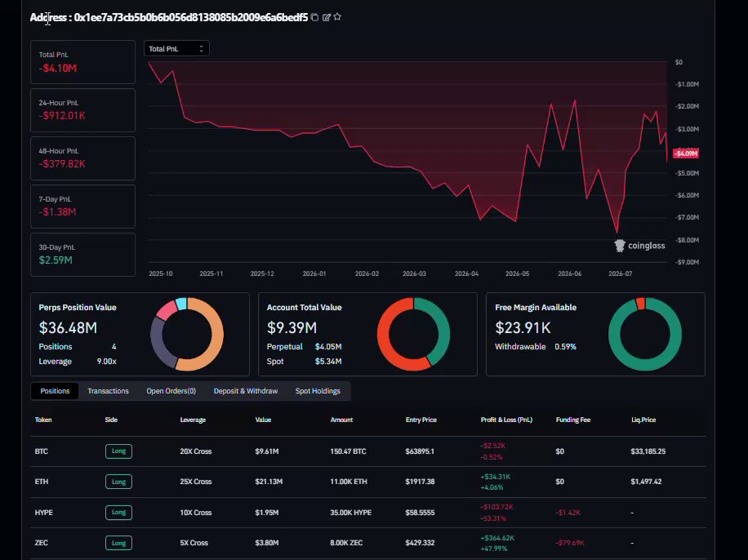Click the 30-Day PnL card

click(83, 255)
